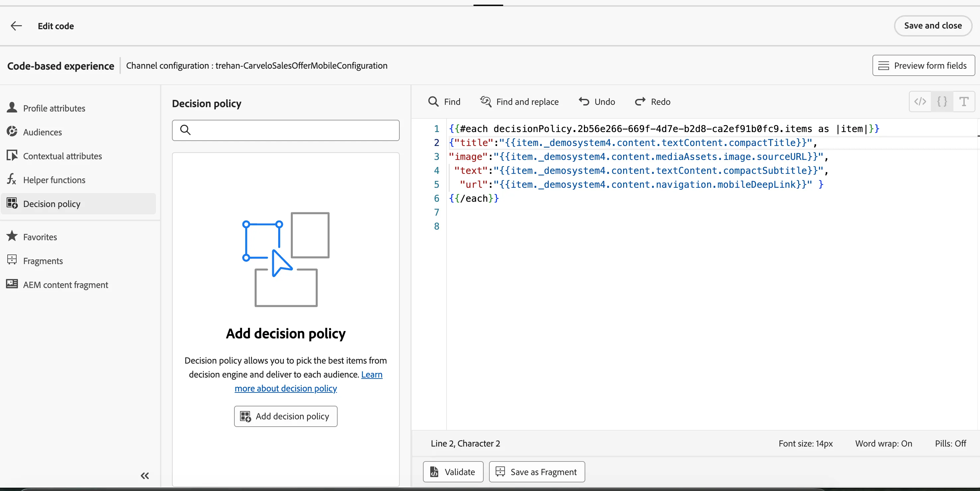Viewport: 980px width, 491px height.
Task: Click Validate button
Action: (x=453, y=472)
